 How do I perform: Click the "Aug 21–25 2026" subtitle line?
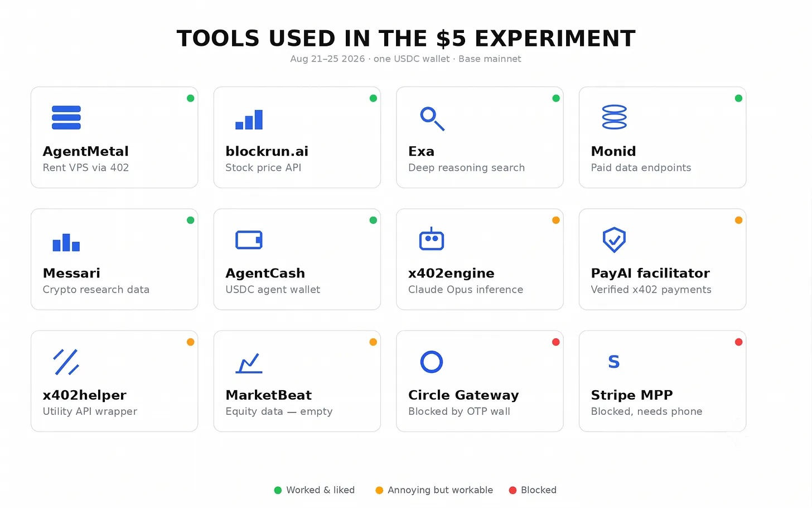(x=406, y=59)
